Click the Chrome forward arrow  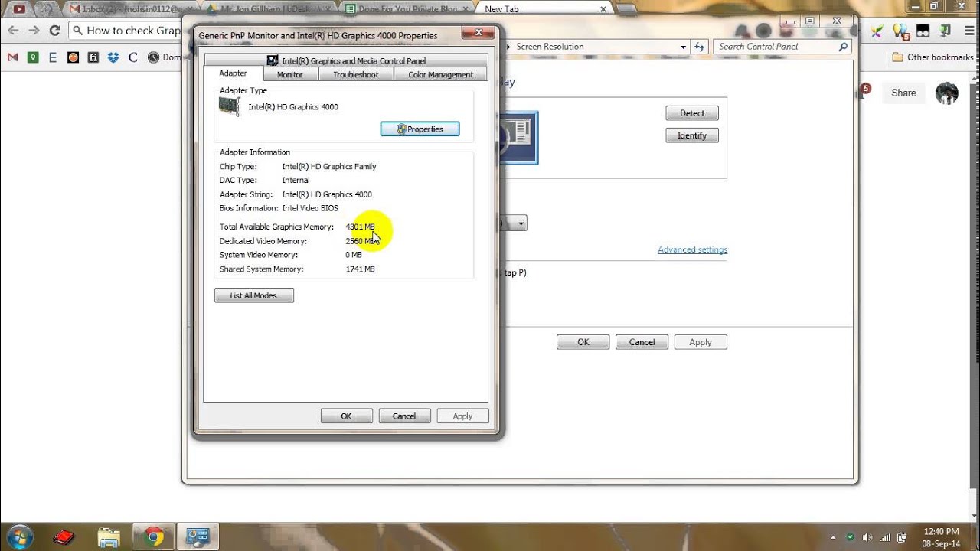[34, 31]
